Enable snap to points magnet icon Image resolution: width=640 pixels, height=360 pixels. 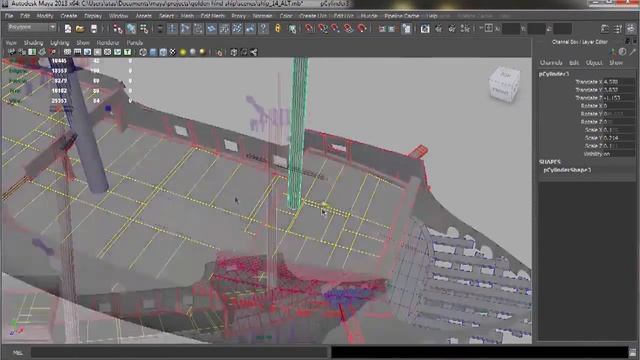pyautogui.click(x=336, y=29)
